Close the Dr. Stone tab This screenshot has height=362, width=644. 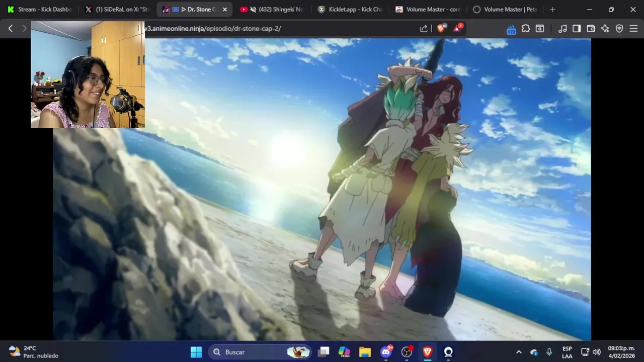point(225,10)
